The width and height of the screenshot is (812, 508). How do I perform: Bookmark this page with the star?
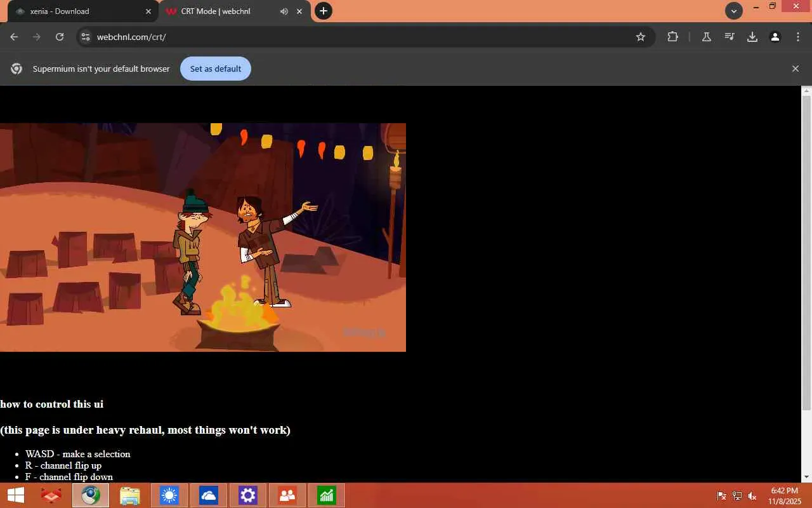[x=641, y=37]
